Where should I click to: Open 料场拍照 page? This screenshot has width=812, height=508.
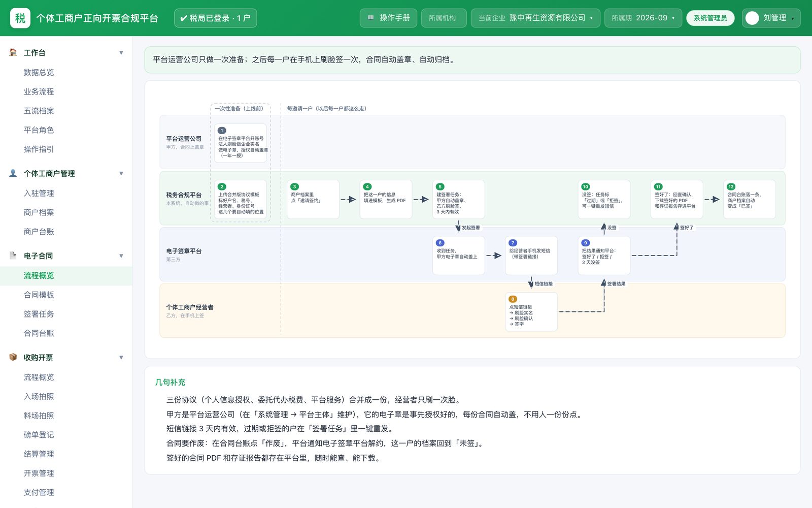pos(66,416)
